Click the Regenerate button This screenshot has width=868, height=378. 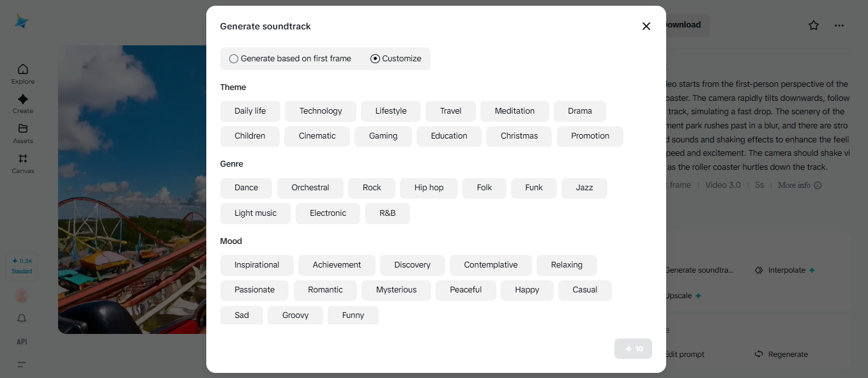point(781,354)
